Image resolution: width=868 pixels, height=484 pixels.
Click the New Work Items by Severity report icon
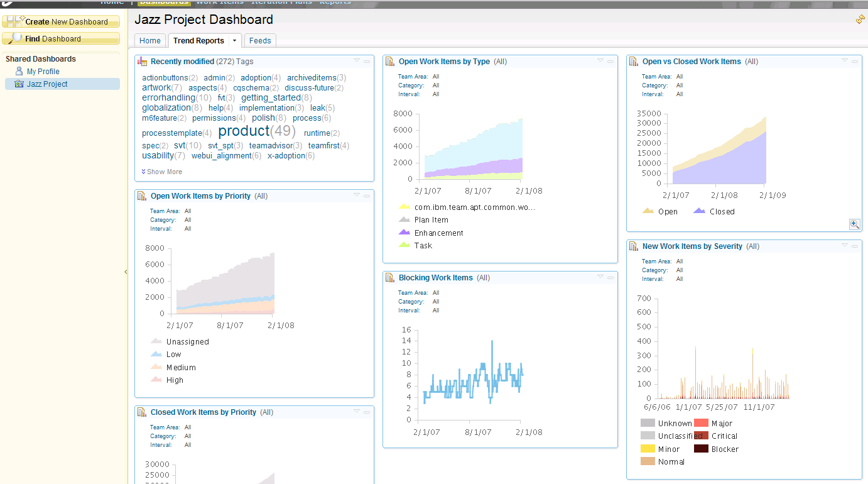pyautogui.click(x=634, y=246)
